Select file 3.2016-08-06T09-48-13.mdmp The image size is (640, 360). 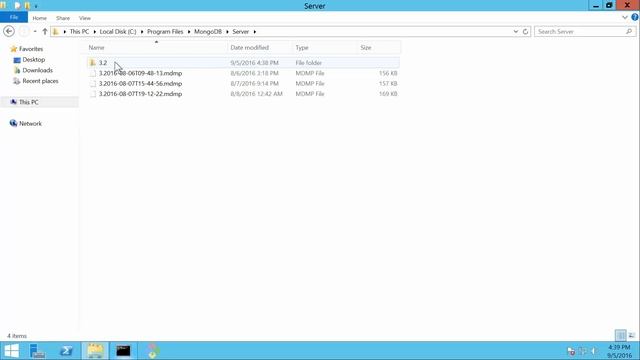(x=140, y=73)
